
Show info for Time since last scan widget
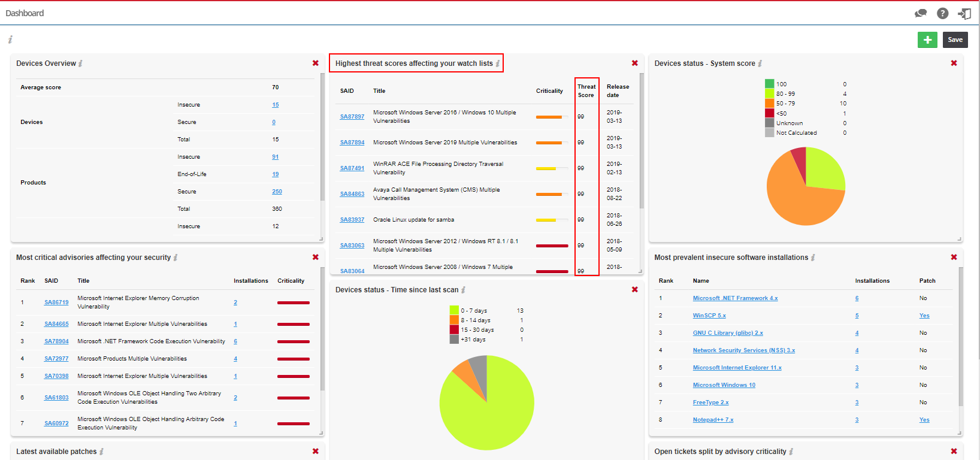(464, 290)
